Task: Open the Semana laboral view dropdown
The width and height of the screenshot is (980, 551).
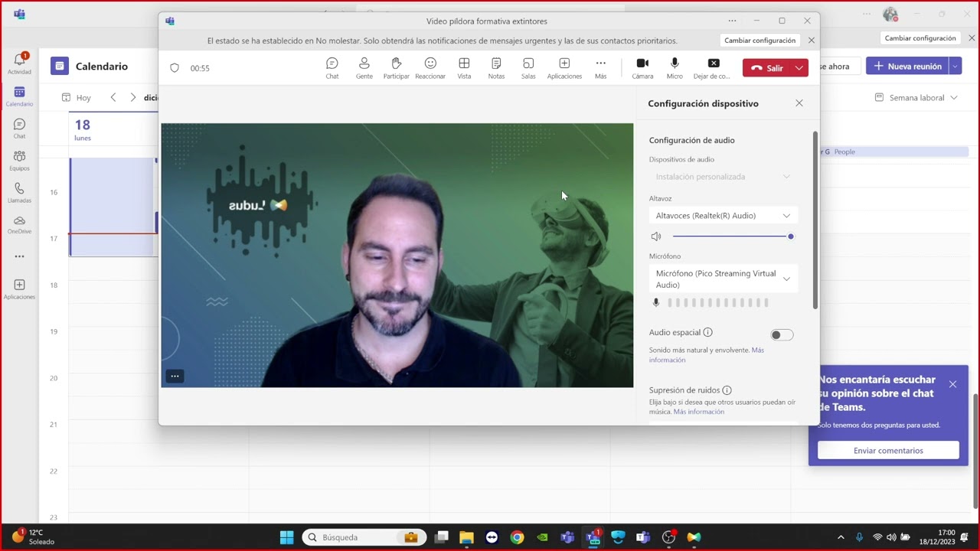Action: click(x=916, y=98)
